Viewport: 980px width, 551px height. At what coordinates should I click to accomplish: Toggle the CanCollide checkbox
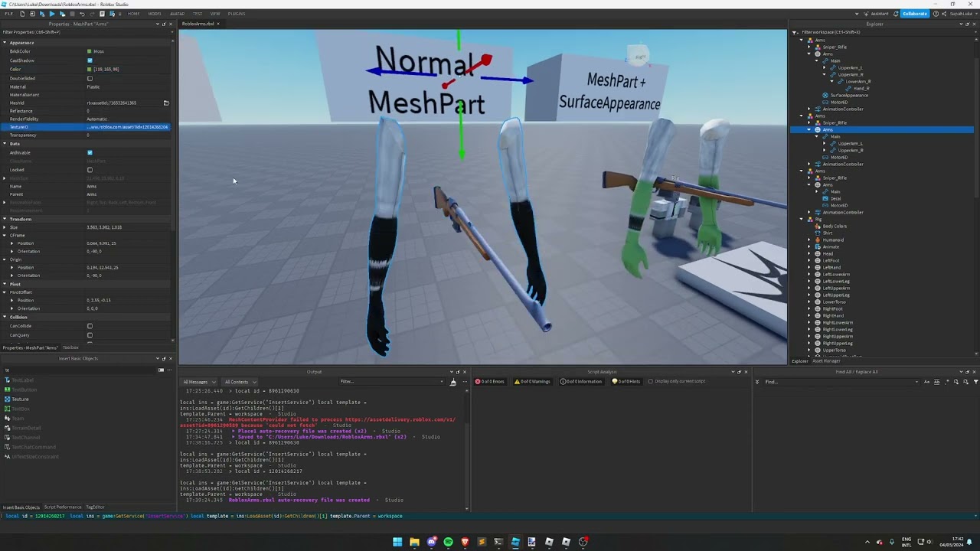(90, 326)
